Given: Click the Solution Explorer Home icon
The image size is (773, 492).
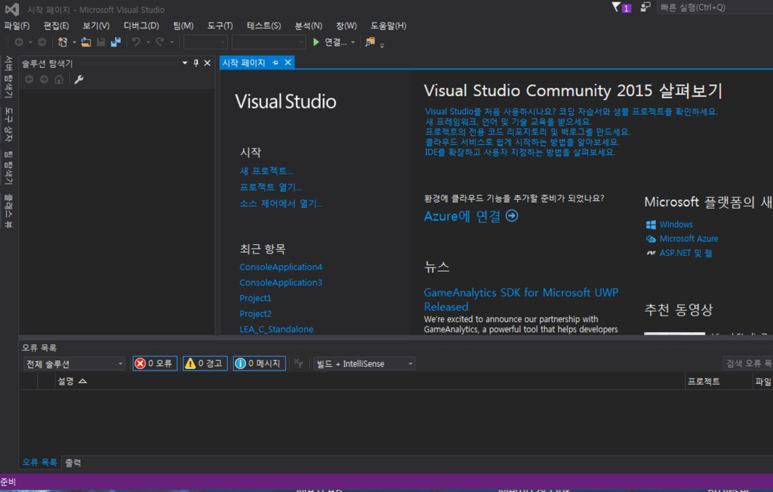Looking at the screenshot, I should point(59,79).
